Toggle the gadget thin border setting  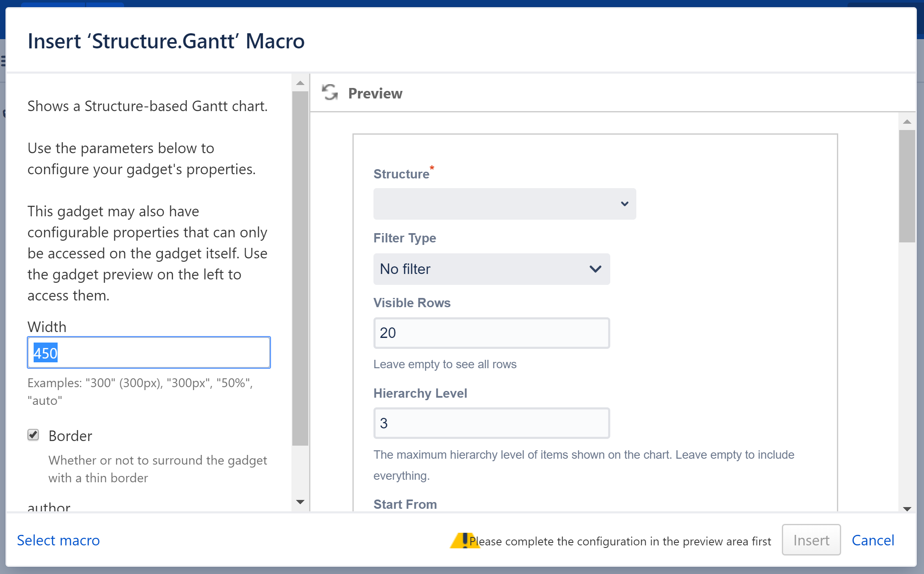(x=33, y=435)
